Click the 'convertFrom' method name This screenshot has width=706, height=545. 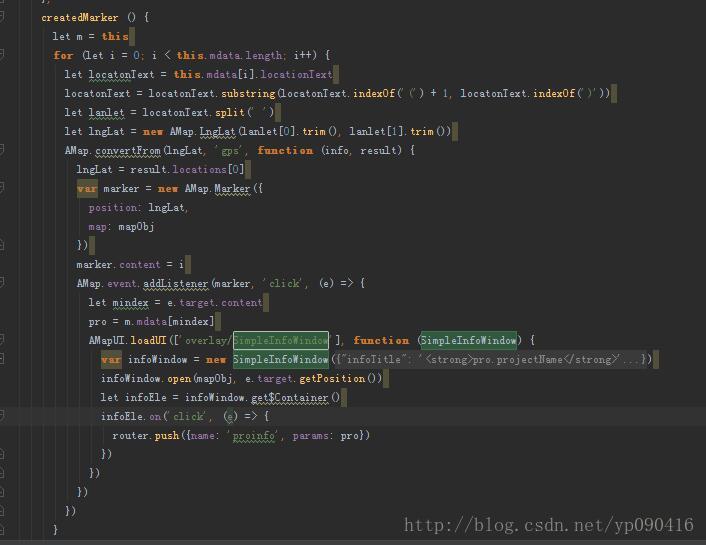(x=128, y=150)
